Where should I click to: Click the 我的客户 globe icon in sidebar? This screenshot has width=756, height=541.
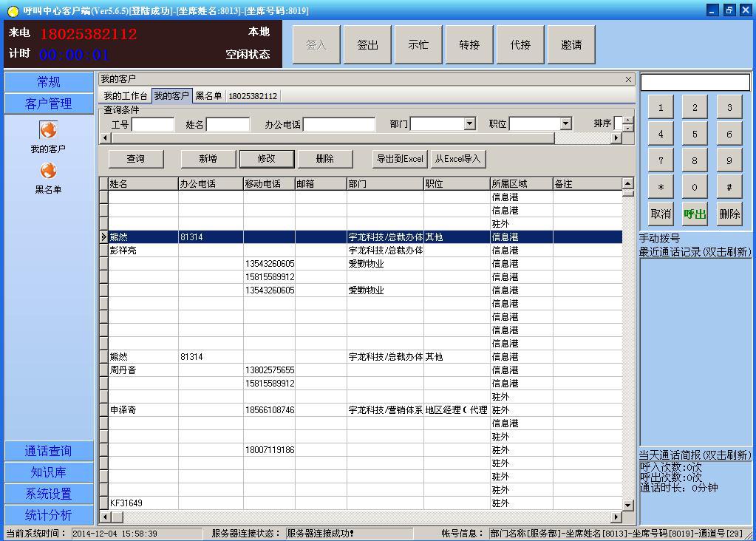48,131
